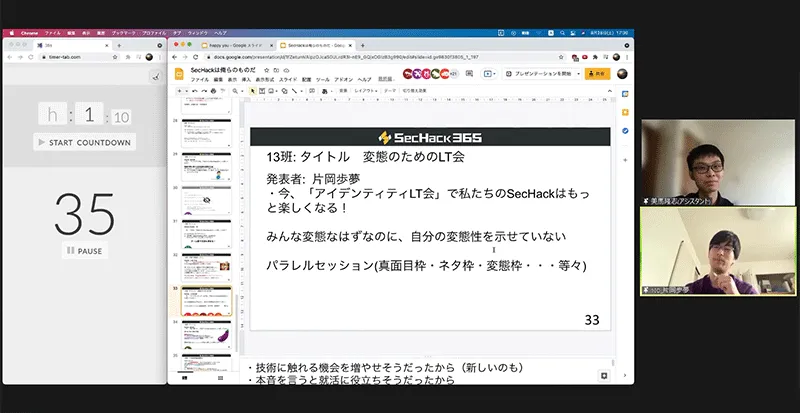Star the SecHack presentation title
This screenshot has height=413, width=800.
click(x=266, y=70)
